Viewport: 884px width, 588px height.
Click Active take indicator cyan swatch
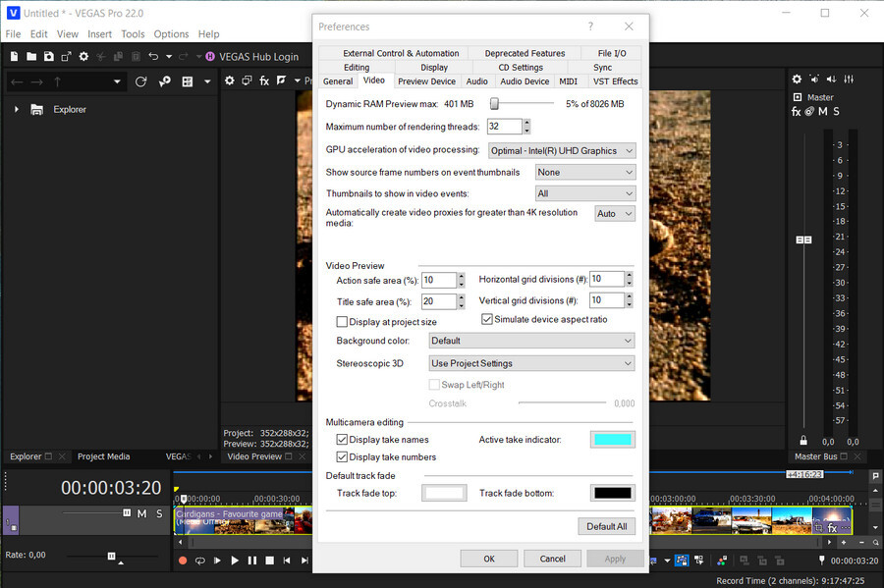point(613,440)
